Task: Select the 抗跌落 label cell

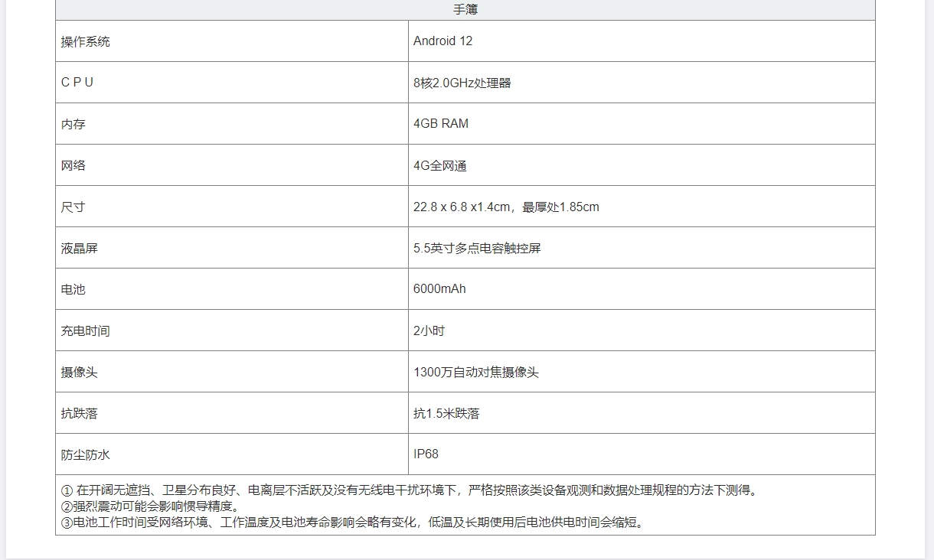Action: coord(80,413)
